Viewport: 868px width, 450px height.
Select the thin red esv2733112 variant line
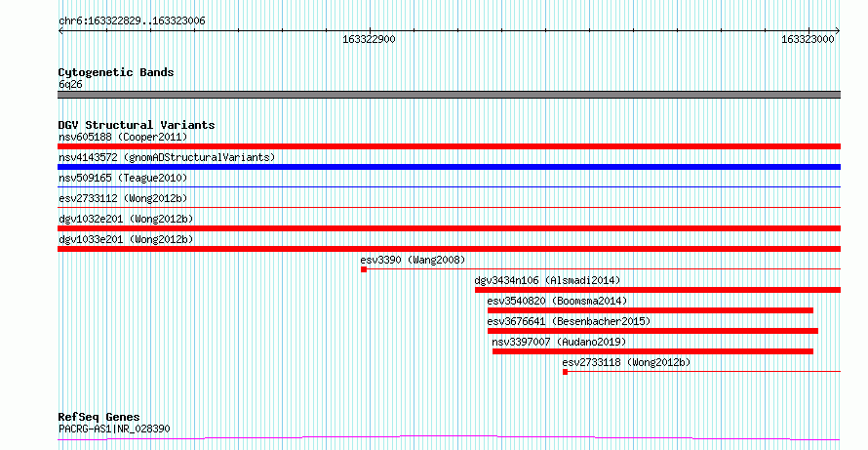(x=449, y=208)
